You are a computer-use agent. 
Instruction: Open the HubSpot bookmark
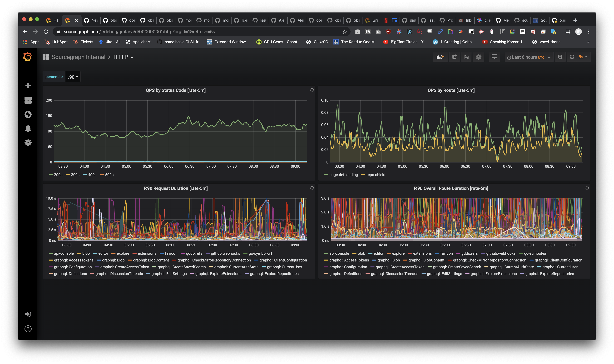56,42
